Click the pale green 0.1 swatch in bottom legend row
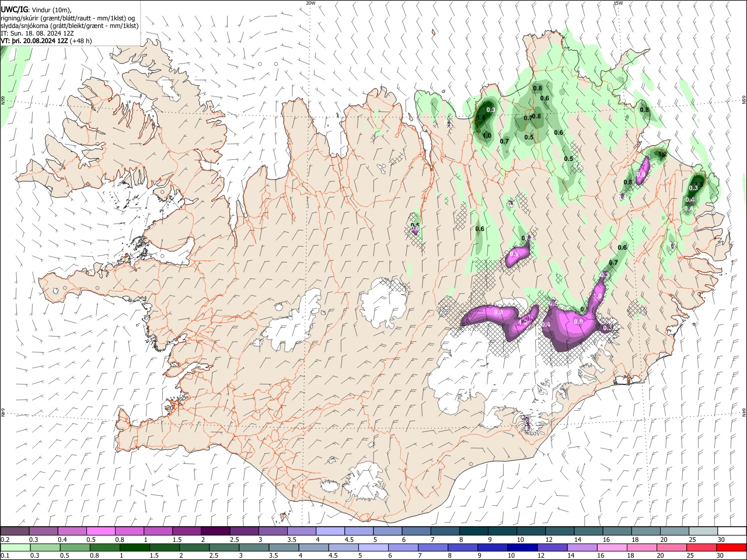The height and width of the screenshot is (560, 747). point(16,547)
